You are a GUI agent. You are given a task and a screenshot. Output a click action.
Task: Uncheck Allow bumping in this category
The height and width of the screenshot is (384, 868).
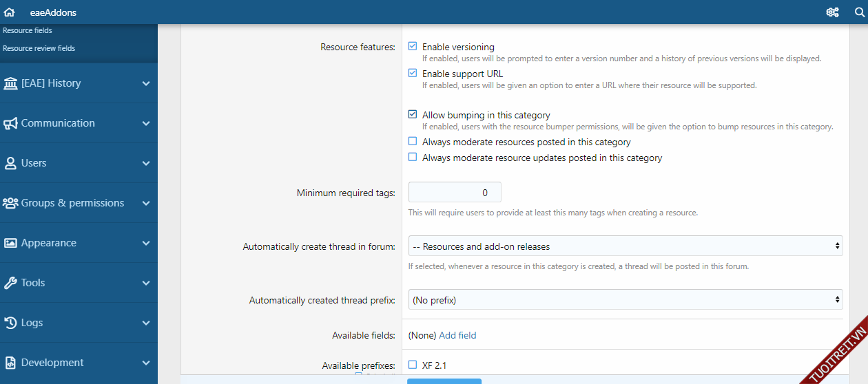coord(413,115)
